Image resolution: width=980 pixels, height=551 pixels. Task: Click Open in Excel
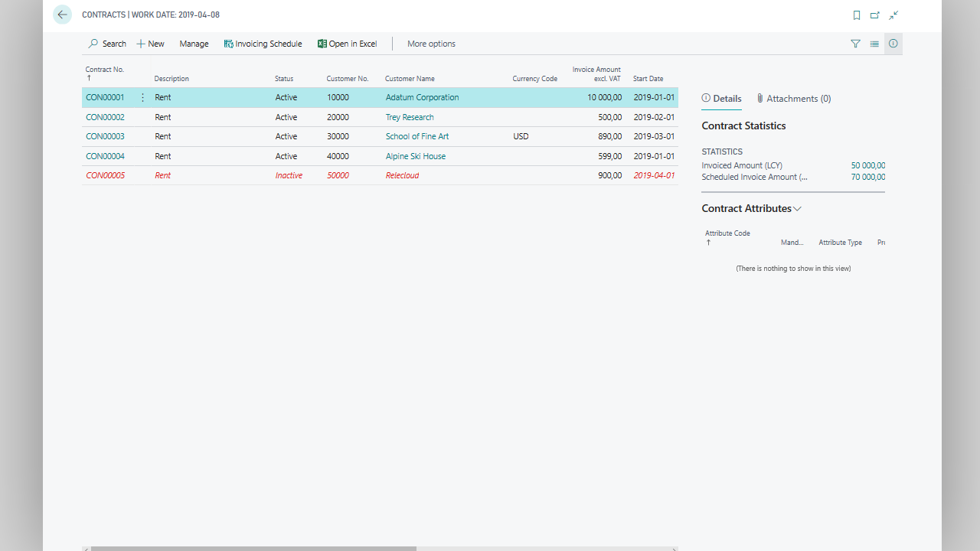(x=348, y=44)
